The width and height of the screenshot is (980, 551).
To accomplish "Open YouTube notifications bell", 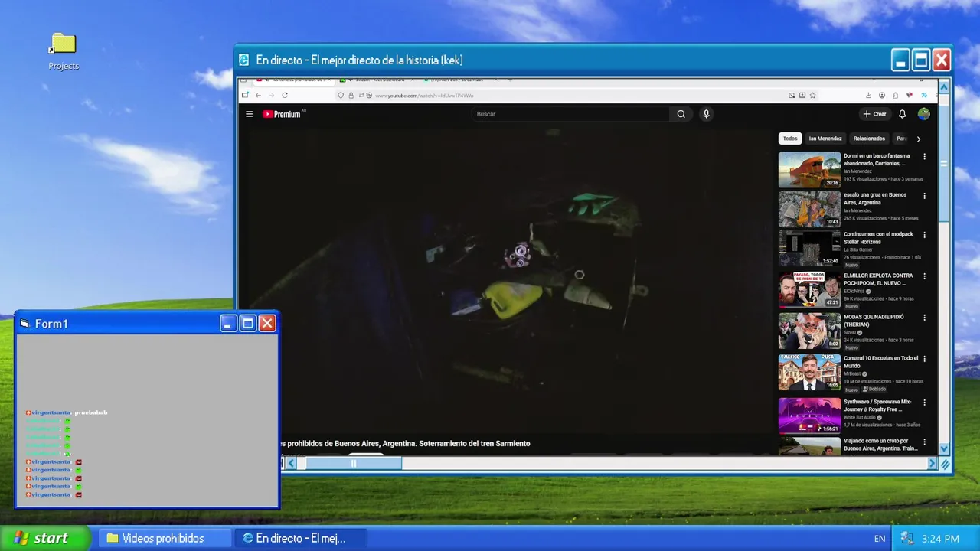I will [x=902, y=114].
